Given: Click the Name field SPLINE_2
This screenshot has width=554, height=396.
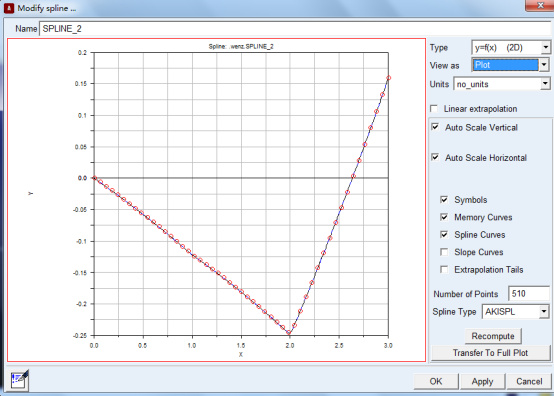Looking at the screenshot, I should [295, 29].
